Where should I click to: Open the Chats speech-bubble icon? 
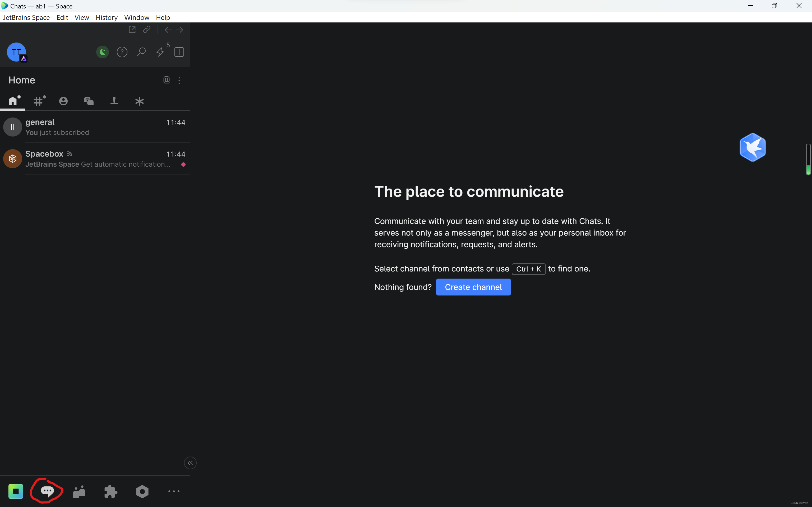click(x=47, y=491)
